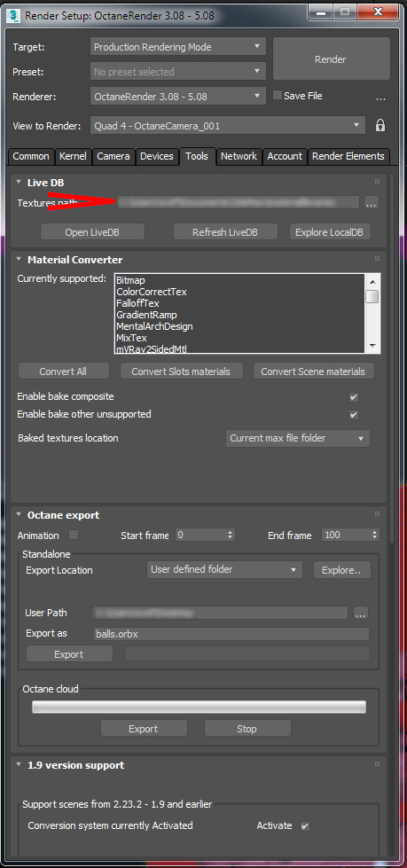Open the Target rendering mode dropdown
This screenshot has height=868, width=407.
177,47
